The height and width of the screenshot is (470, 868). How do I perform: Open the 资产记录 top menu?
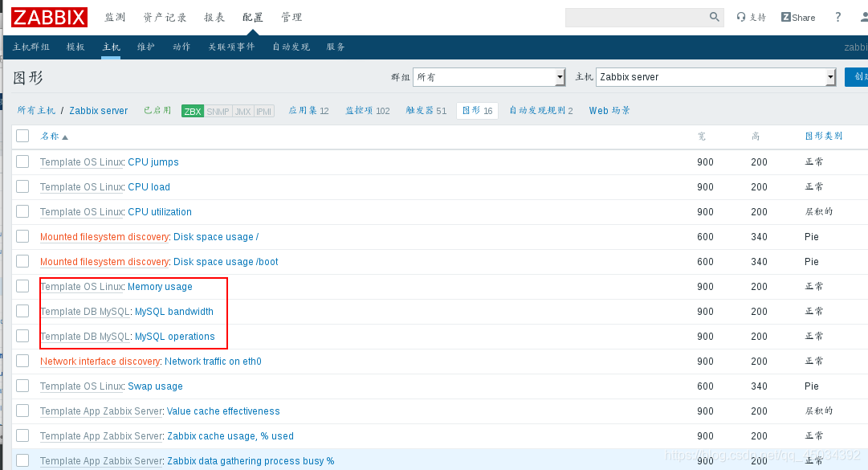click(165, 17)
